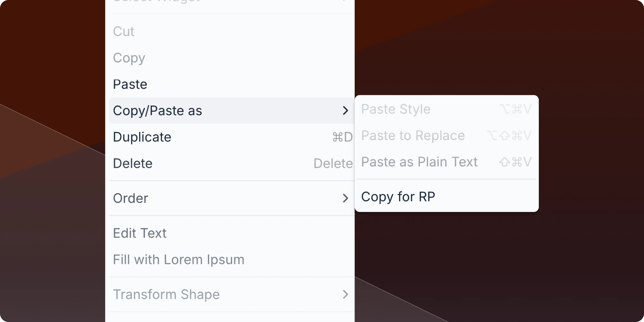Choose Paste Style in the submenu
644x322 pixels.
pyautogui.click(x=396, y=109)
